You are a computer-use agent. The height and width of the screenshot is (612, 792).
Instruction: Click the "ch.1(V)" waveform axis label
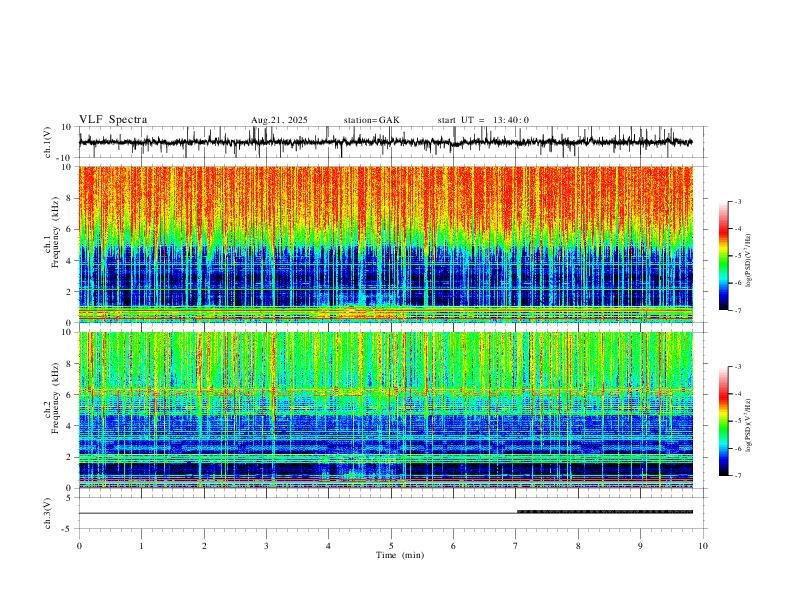pyautogui.click(x=48, y=142)
